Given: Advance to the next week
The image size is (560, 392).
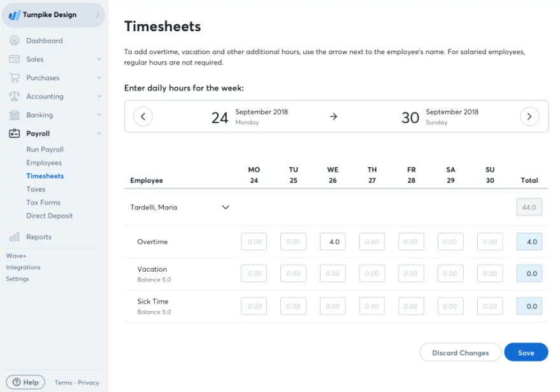Looking at the screenshot, I should 529,116.
